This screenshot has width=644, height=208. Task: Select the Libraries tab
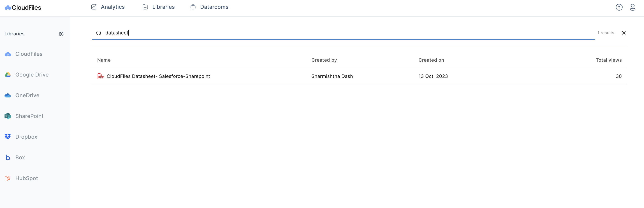[163, 7]
